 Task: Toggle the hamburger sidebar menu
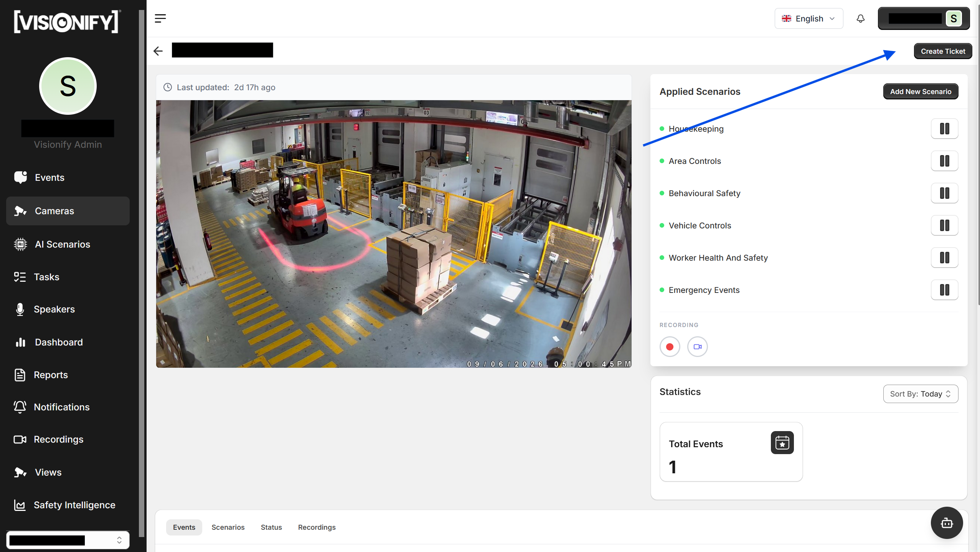(160, 18)
